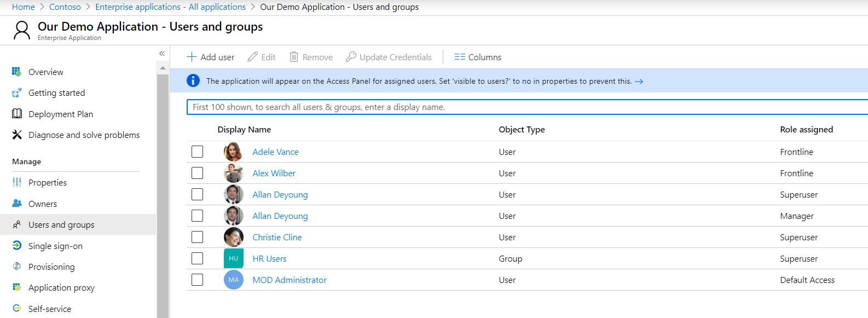Open Properties in the Manage menu
Screen dimensions: 868x318
click(x=48, y=183)
